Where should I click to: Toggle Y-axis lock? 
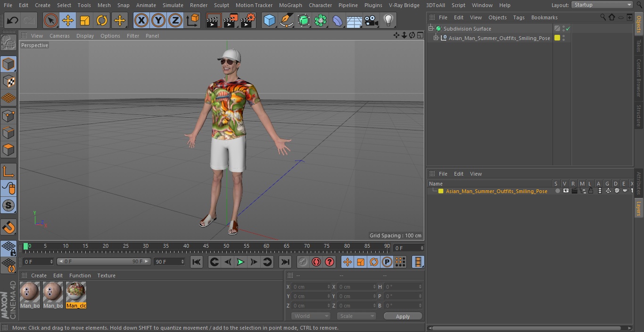[x=158, y=21]
